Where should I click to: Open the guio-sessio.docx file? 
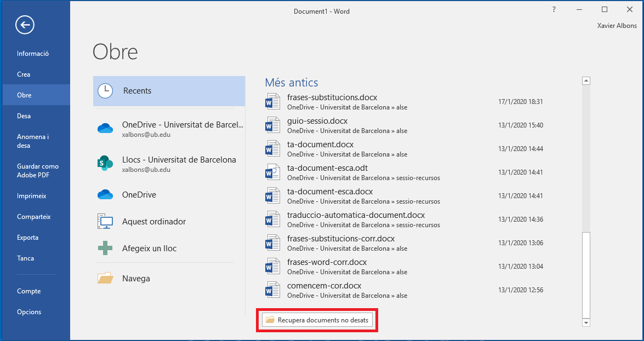tap(317, 121)
